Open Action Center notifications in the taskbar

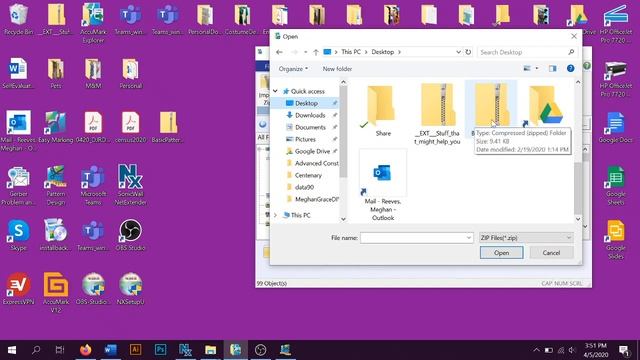[x=624, y=350]
